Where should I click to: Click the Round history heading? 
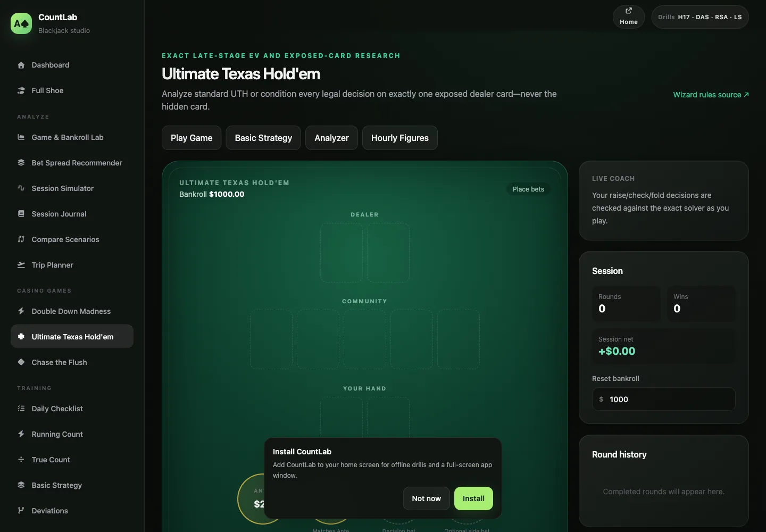click(619, 454)
